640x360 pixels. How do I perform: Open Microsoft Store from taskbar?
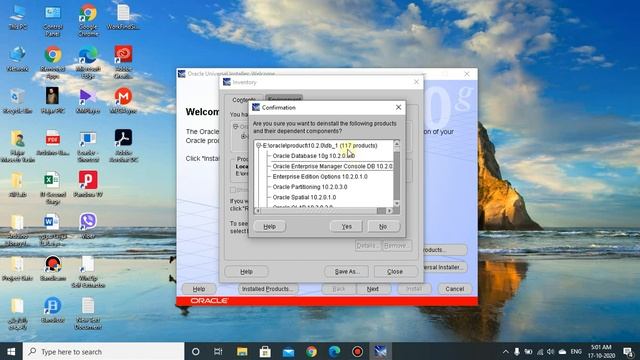click(x=265, y=351)
